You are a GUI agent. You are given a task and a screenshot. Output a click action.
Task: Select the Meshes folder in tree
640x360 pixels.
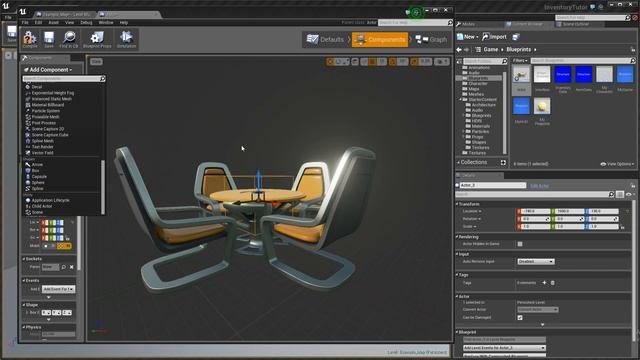[x=476, y=94]
